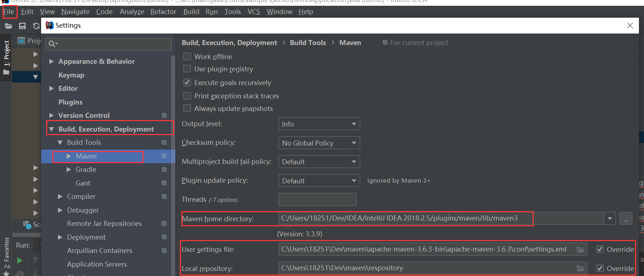Click the search icon in settings search box
Screen dimensions: 644x276
click(x=53, y=44)
